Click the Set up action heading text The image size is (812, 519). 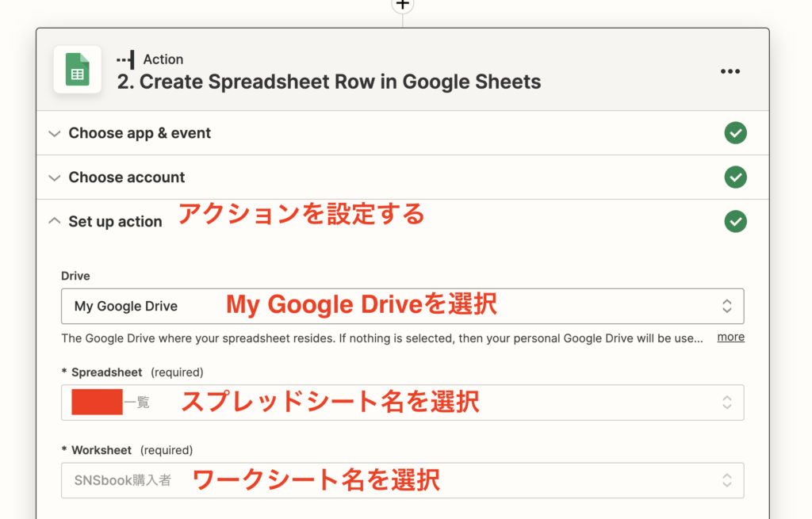click(x=115, y=222)
